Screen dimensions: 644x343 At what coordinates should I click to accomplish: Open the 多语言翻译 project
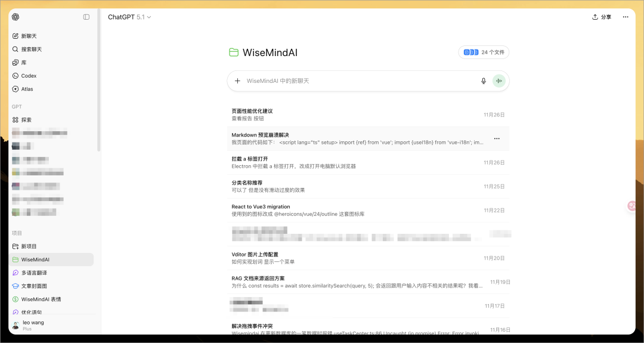click(x=52, y=273)
